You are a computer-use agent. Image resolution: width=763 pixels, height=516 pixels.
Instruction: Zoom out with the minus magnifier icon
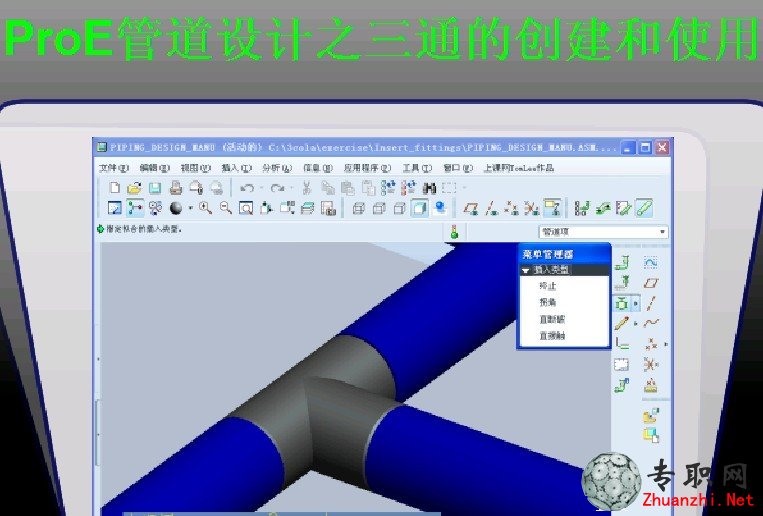[226, 208]
